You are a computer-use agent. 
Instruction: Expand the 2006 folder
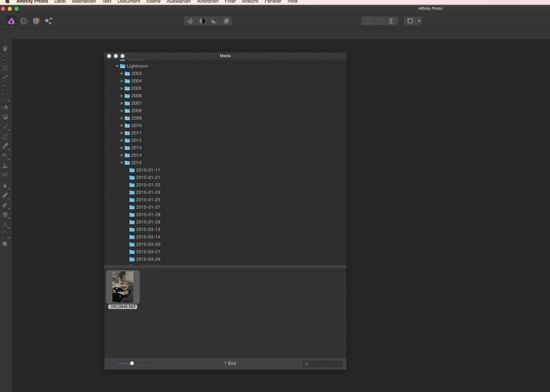coord(122,96)
